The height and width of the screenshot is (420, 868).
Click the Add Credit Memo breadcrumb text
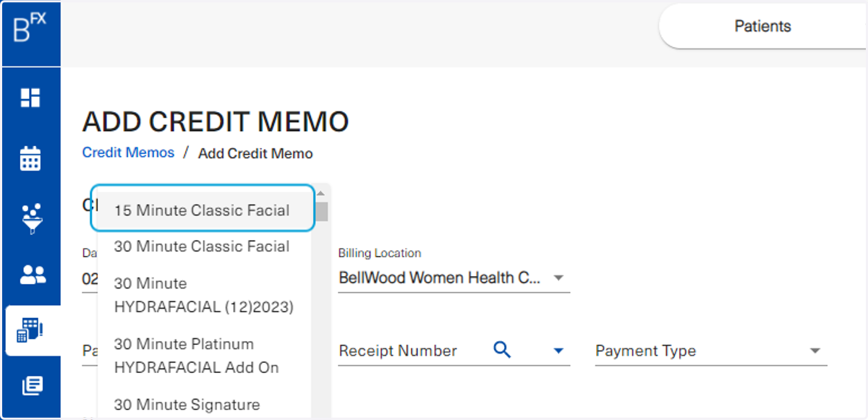(x=255, y=153)
